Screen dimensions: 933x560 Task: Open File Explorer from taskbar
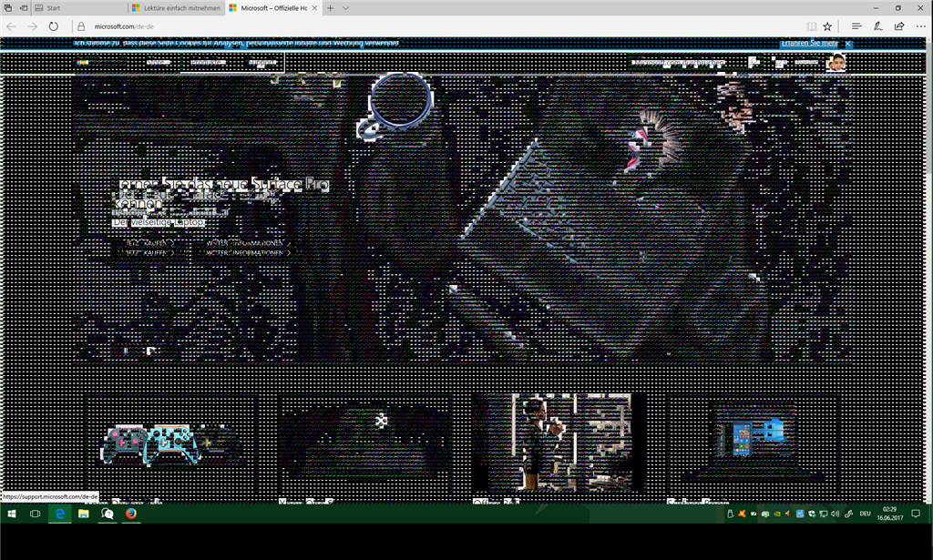pos(83,514)
